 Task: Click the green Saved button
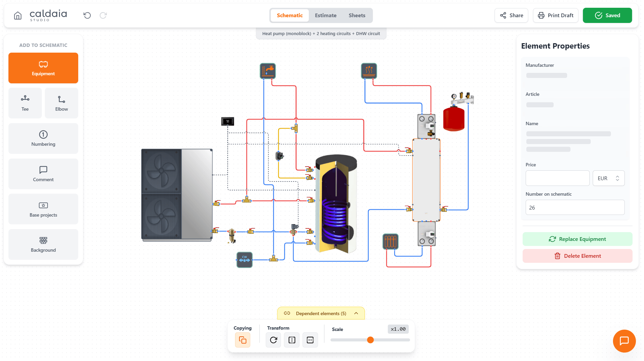[607, 16]
